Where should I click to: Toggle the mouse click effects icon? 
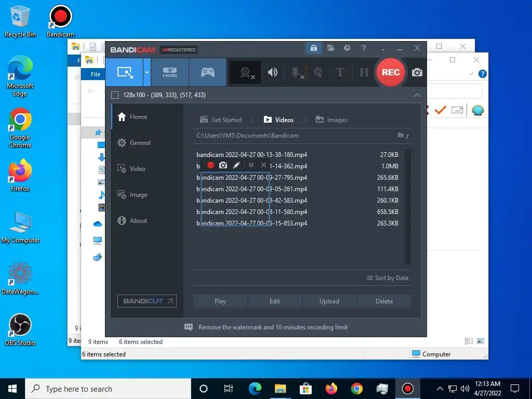click(318, 72)
